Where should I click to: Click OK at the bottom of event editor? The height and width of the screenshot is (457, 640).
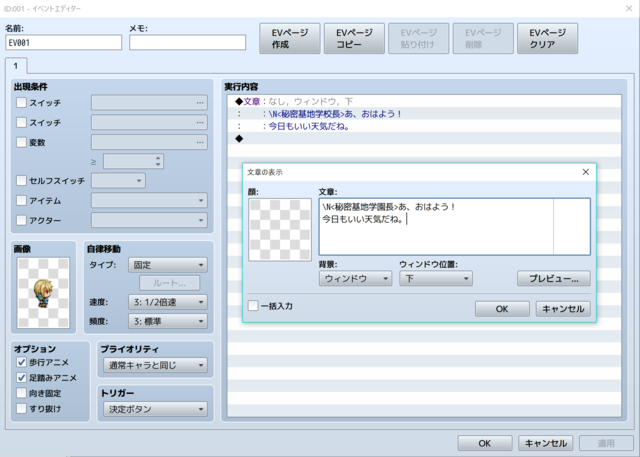485,443
